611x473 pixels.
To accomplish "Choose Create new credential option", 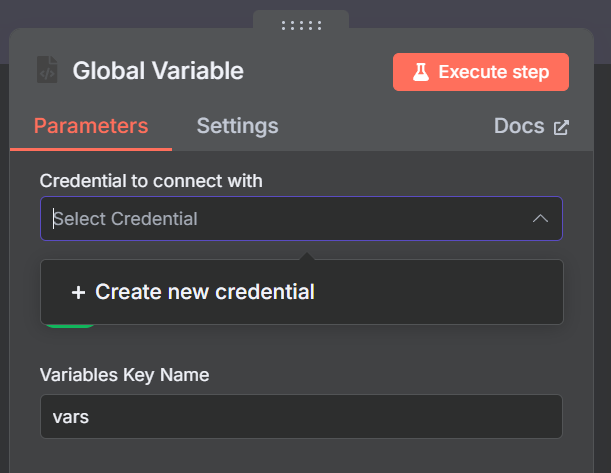I will pyautogui.click(x=302, y=292).
